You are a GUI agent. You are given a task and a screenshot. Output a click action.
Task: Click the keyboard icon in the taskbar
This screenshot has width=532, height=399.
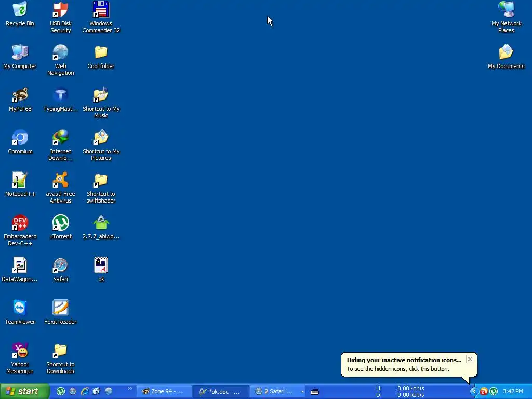click(315, 392)
